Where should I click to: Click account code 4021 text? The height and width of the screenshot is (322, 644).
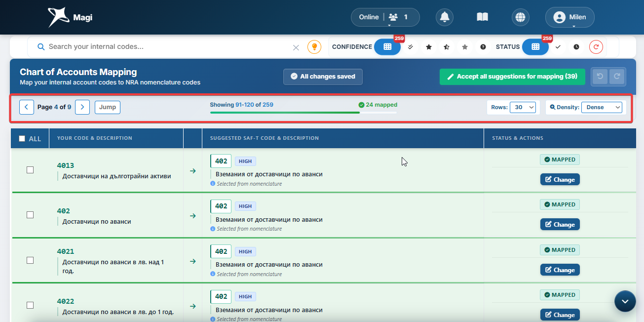pos(66,251)
